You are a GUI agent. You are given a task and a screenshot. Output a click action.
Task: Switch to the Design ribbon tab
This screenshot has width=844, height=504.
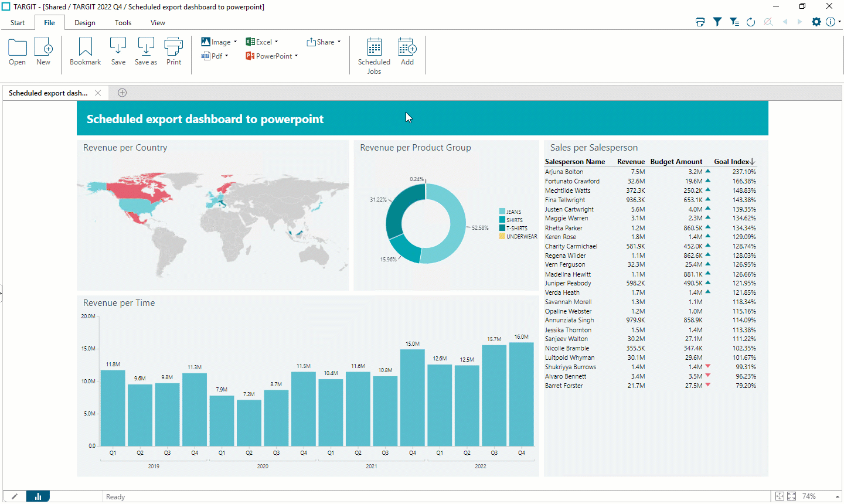(x=85, y=23)
